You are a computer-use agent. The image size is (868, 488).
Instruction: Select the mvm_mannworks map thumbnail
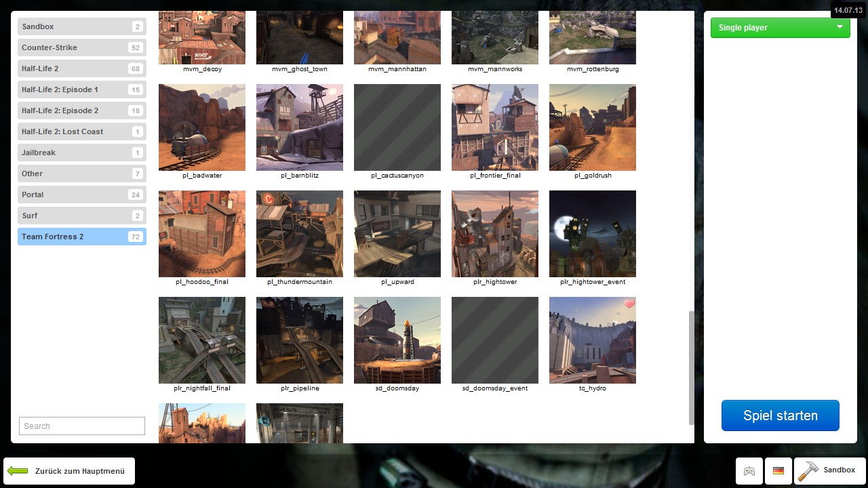495,37
